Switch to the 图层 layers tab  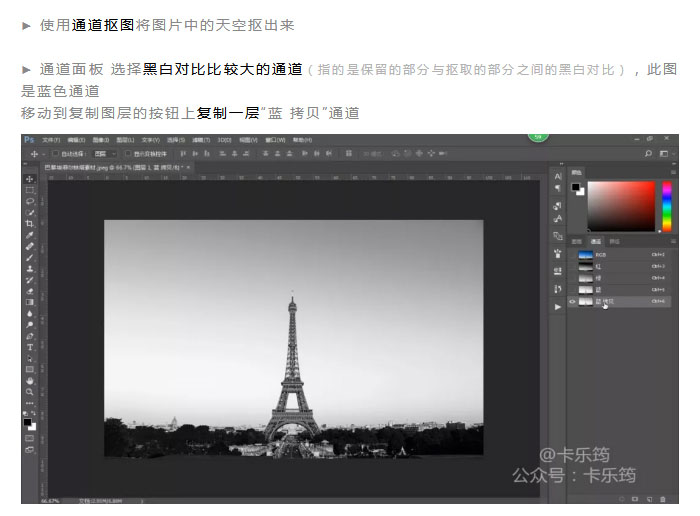576,241
